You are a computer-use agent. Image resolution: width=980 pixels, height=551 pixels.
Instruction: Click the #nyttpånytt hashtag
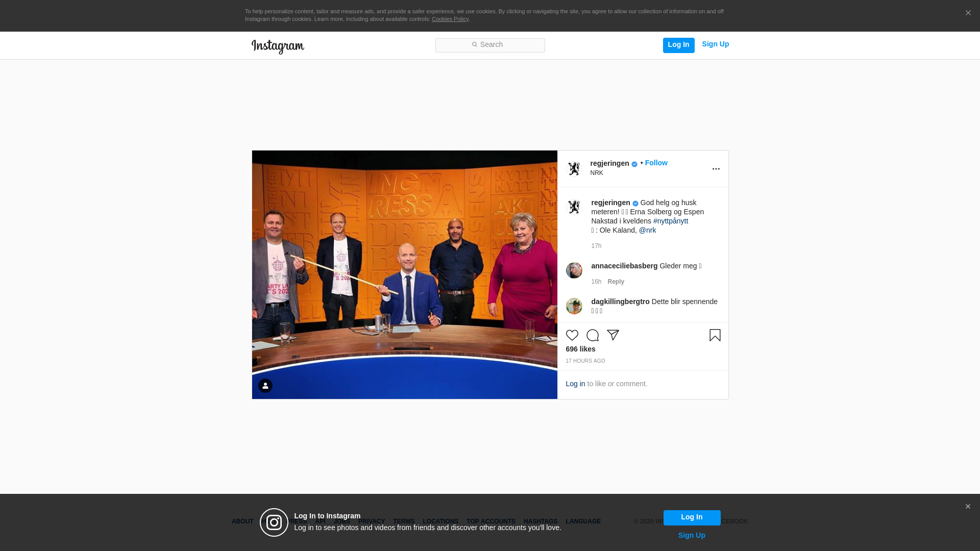(671, 221)
